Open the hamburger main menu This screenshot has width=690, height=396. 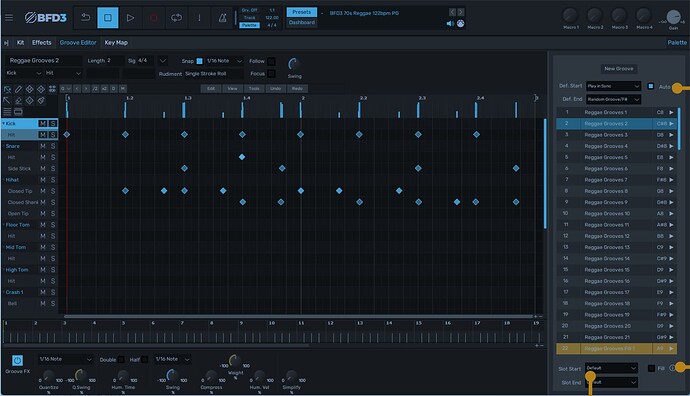click(x=9, y=18)
